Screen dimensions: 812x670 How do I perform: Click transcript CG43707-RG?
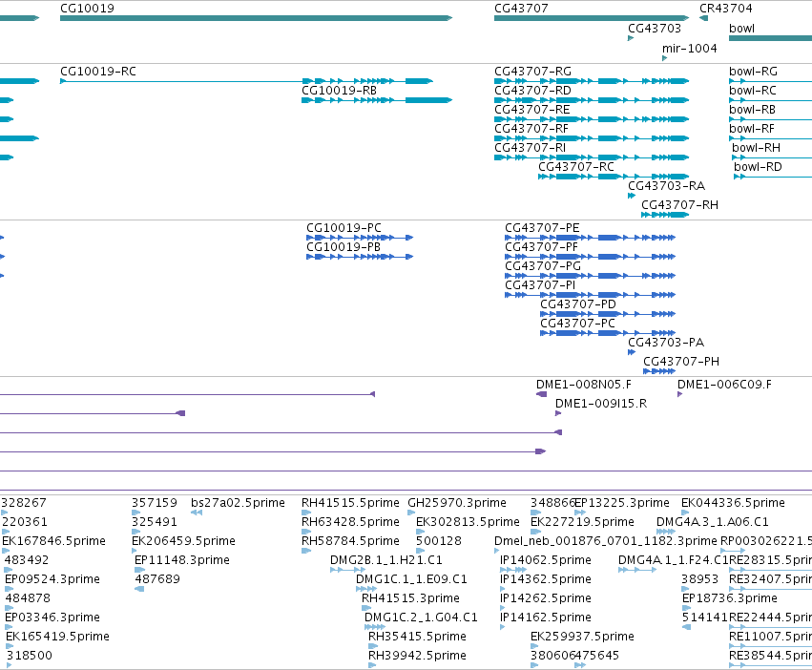point(592,81)
